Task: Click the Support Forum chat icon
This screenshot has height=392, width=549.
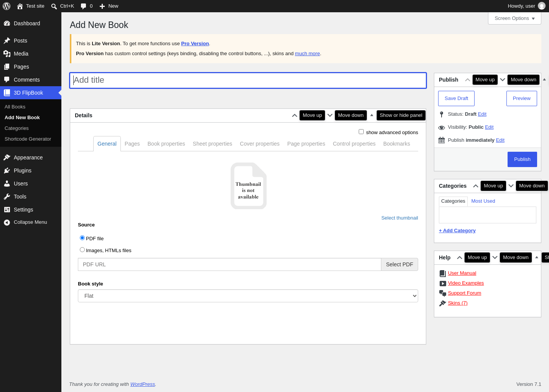Action: tap(443, 293)
